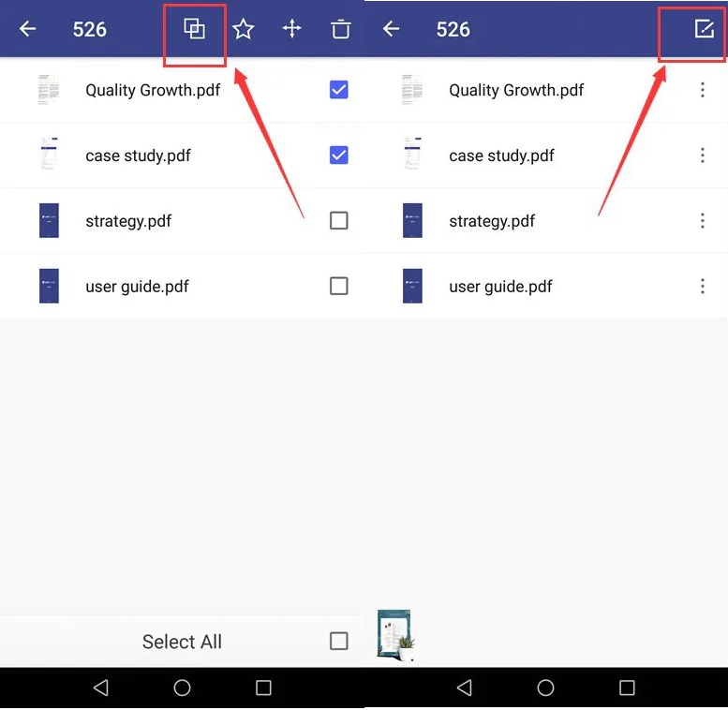728x710 pixels.
Task: Go back using left panel arrow
Action: tap(28, 29)
